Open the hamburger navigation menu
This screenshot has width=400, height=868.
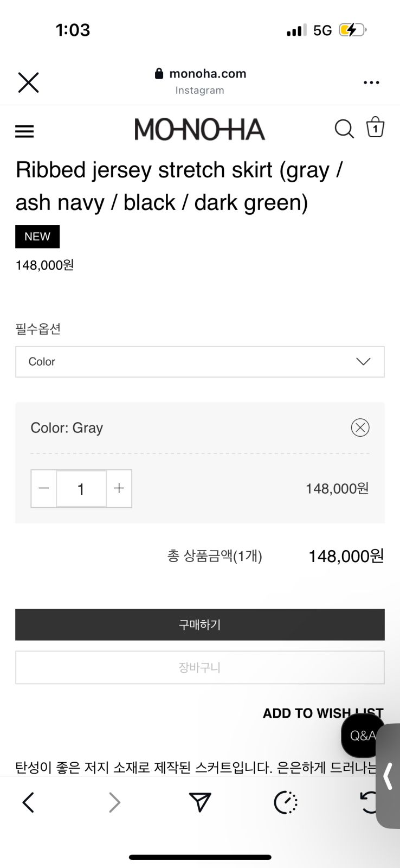coord(24,131)
